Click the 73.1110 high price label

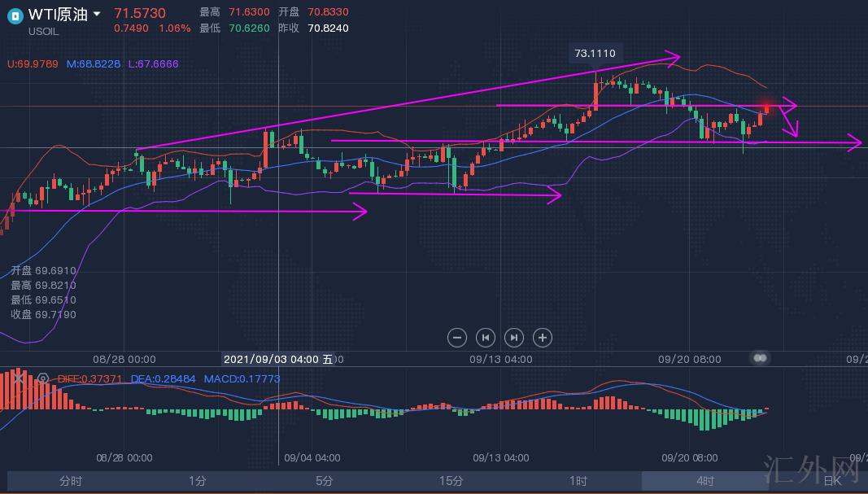point(595,54)
